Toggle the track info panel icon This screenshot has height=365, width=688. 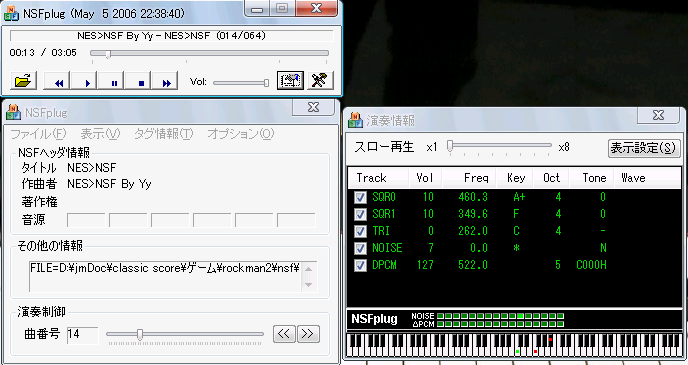pos(290,81)
